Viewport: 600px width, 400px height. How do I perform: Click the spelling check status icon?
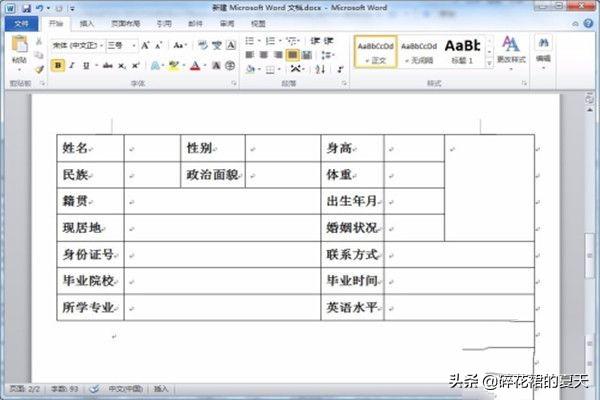(94, 389)
